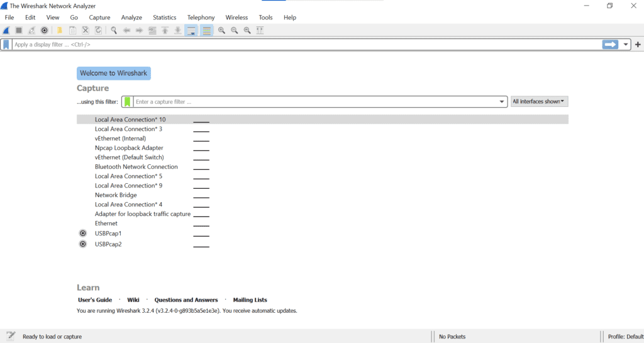Viewport: 644px width, 343px height.
Task: Open the Capture menu
Action: click(x=99, y=17)
